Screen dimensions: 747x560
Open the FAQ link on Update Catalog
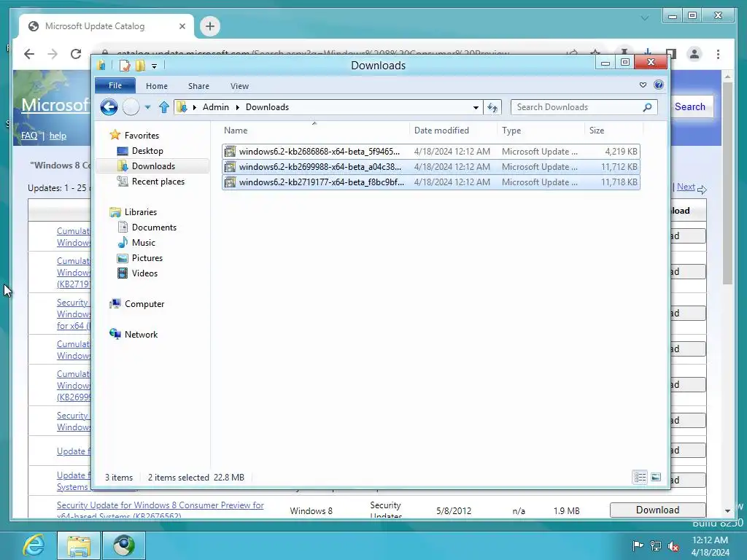pos(29,136)
